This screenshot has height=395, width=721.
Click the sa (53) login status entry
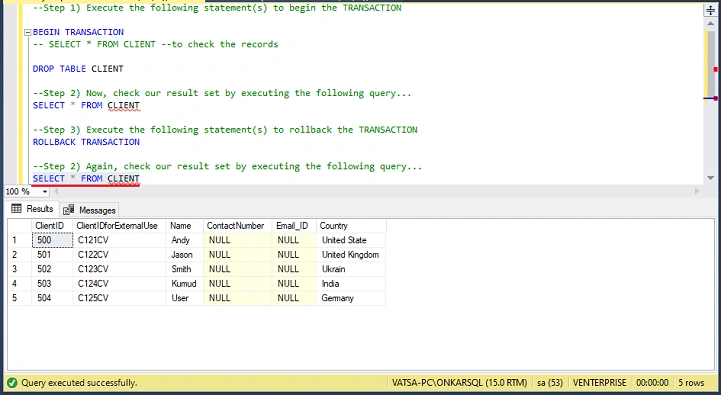click(x=550, y=383)
